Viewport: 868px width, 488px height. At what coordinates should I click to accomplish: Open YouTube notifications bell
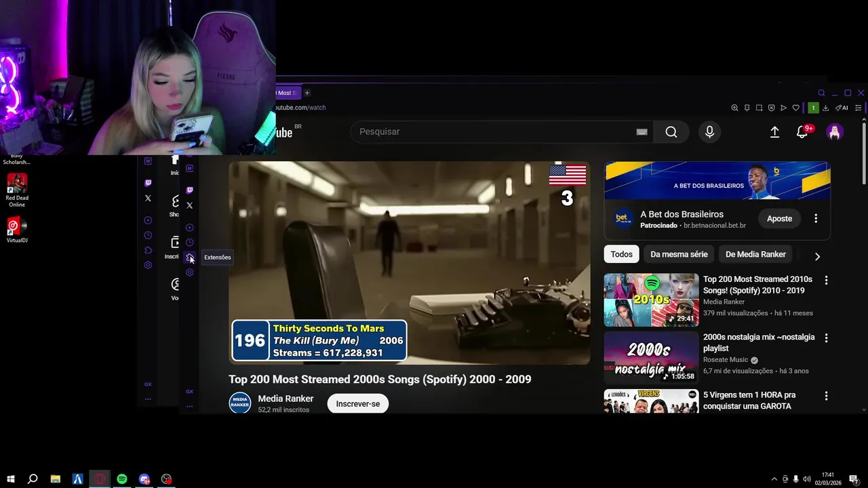point(803,131)
